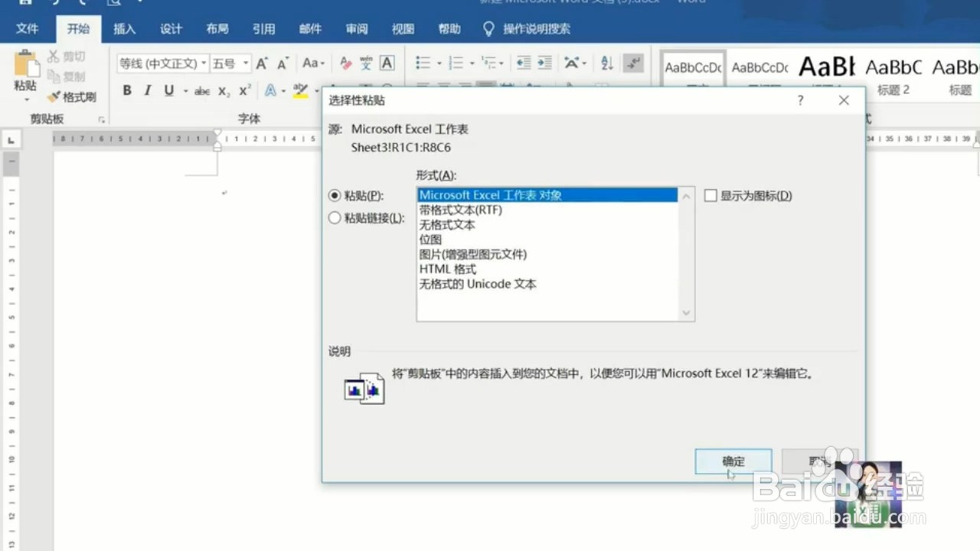Image resolution: width=980 pixels, height=551 pixels.
Task: Apply the Heading 2 (标题 2) style
Action: (893, 77)
